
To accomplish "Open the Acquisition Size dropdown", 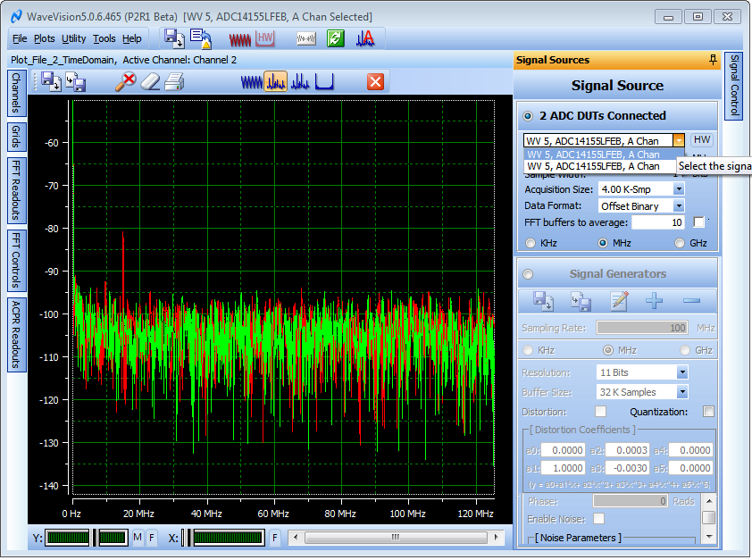I will pyautogui.click(x=678, y=189).
